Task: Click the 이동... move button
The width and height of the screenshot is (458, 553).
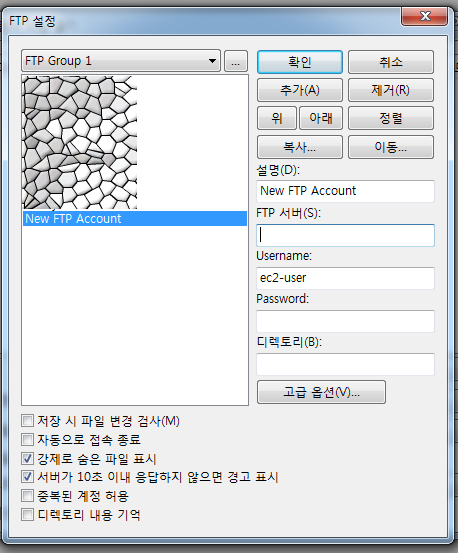Action: pos(391,147)
